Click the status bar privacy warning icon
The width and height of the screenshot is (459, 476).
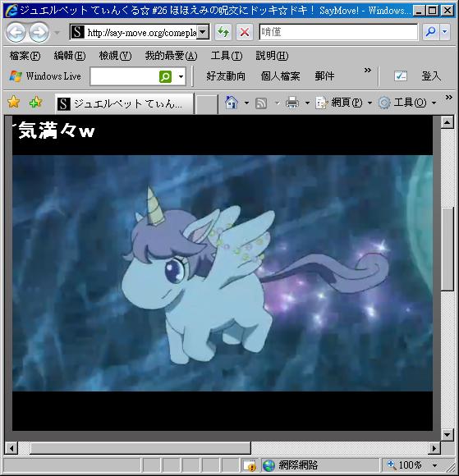(250, 465)
